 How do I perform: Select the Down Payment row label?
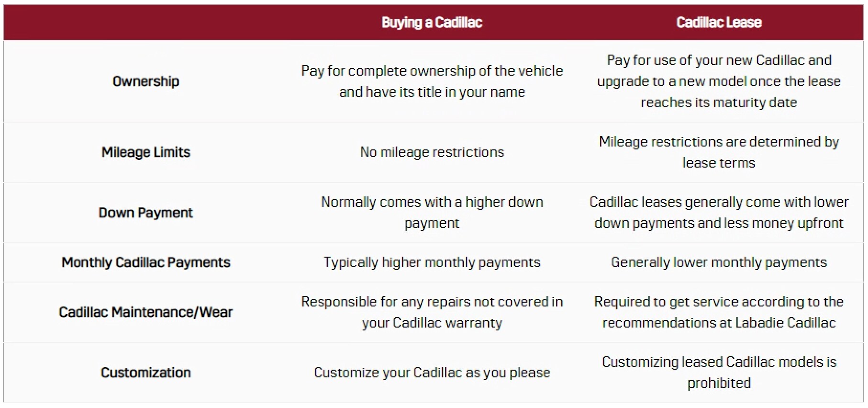[146, 213]
